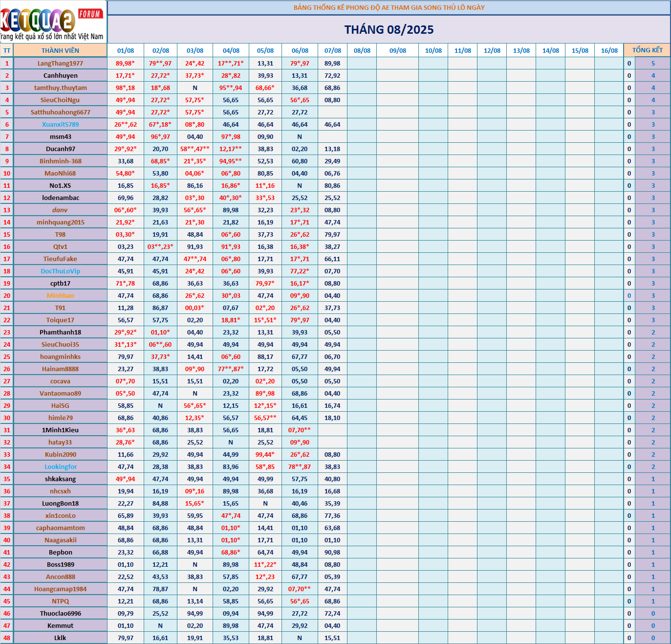Click the TỔNG KẾT column header

click(647, 50)
